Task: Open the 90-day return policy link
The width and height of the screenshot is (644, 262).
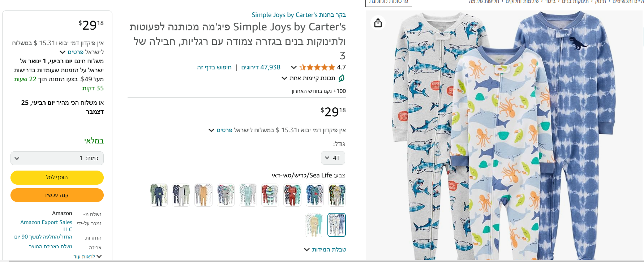Action: click(x=43, y=237)
